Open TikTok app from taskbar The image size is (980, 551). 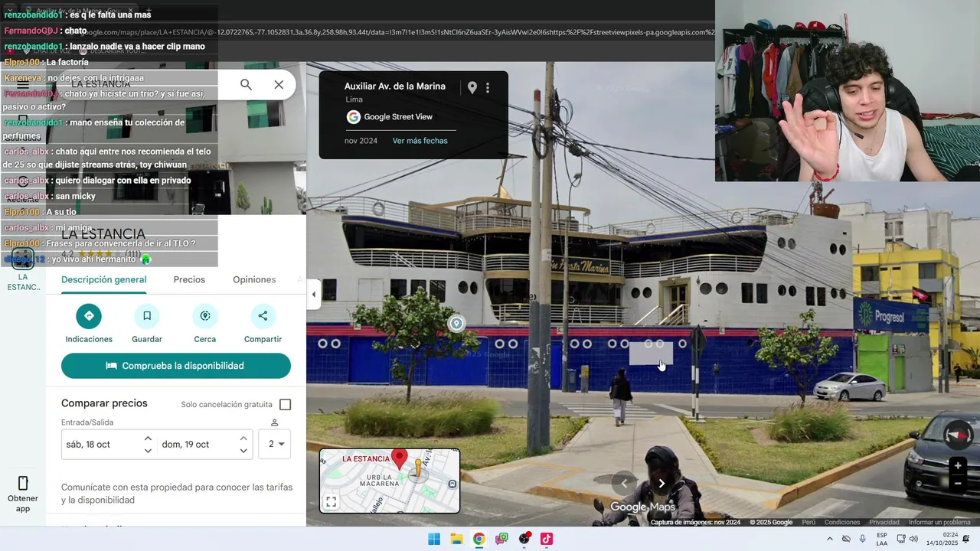click(x=547, y=539)
